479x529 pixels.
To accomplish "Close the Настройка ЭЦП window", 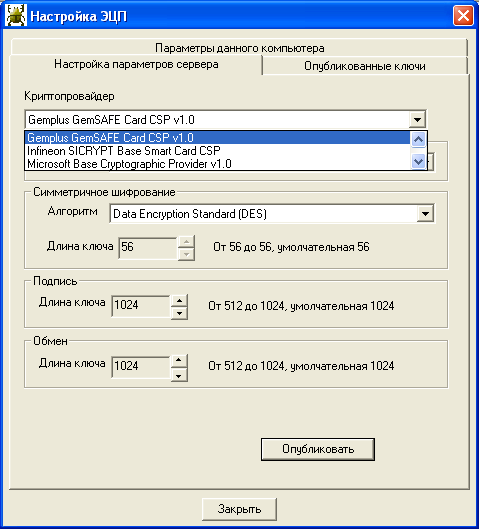I will (x=463, y=16).
